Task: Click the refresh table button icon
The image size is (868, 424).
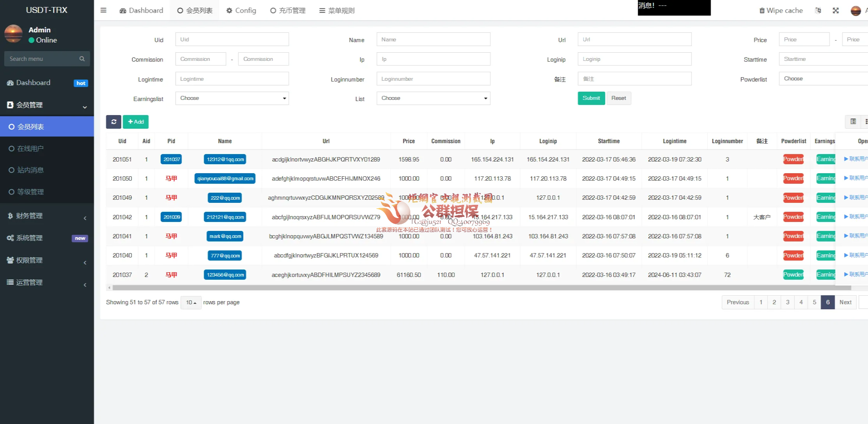Action: tap(113, 122)
